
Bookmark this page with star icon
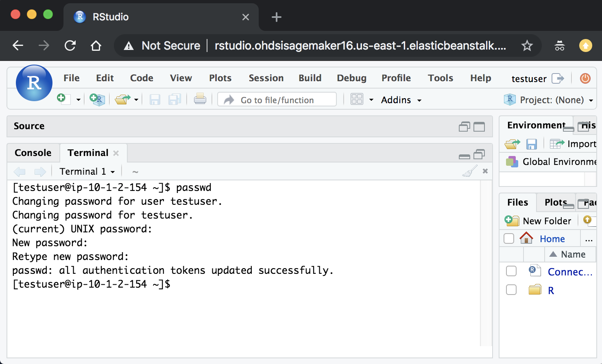(x=527, y=45)
